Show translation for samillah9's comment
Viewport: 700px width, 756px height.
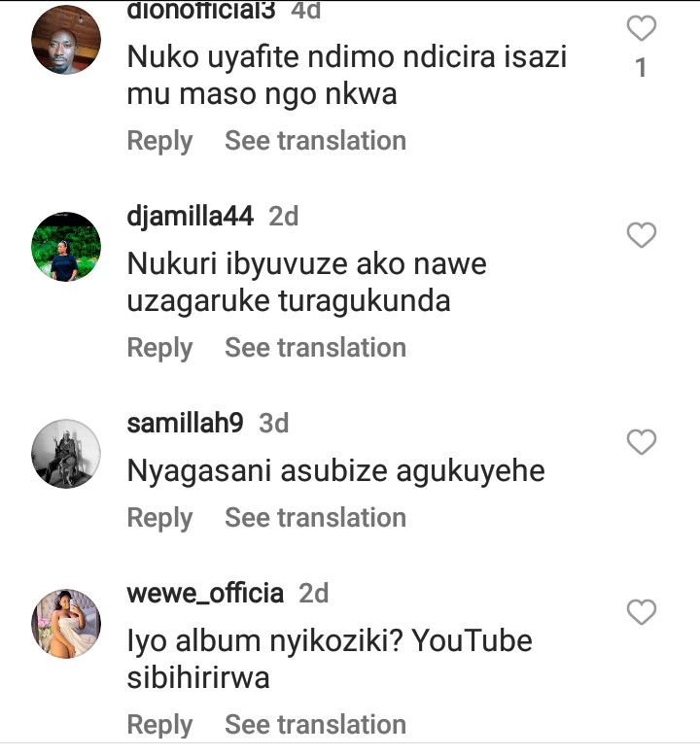(x=315, y=518)
